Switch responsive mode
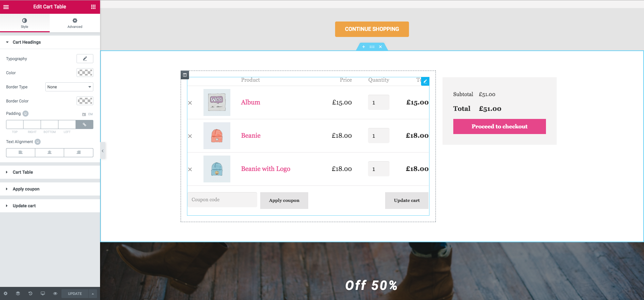Viewport: 644px width, 300px height. pos(43,294)
